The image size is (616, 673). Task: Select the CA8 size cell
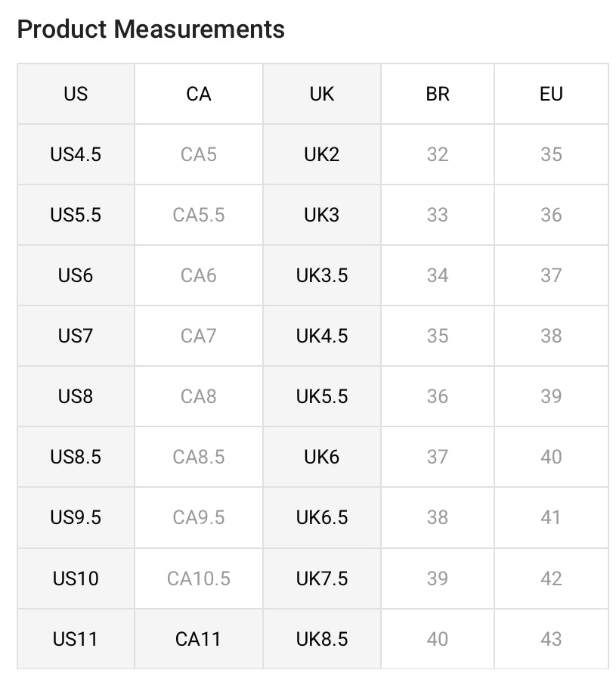point(198,396)
